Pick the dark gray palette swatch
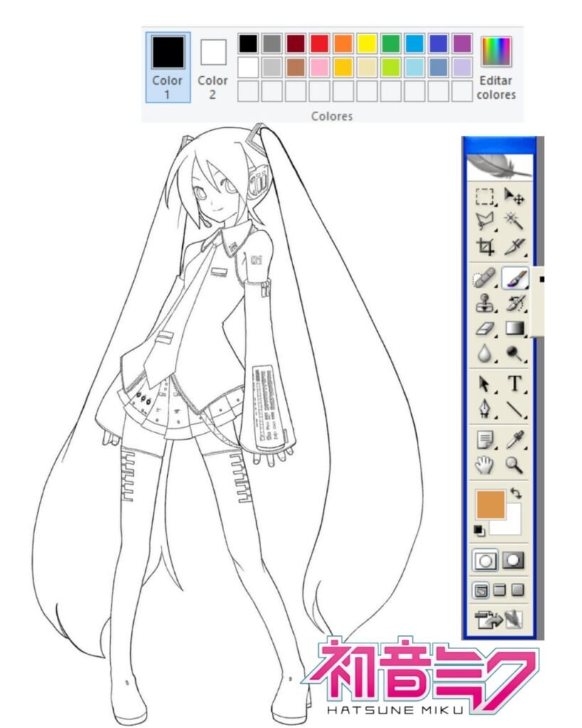 pos(272,43)
